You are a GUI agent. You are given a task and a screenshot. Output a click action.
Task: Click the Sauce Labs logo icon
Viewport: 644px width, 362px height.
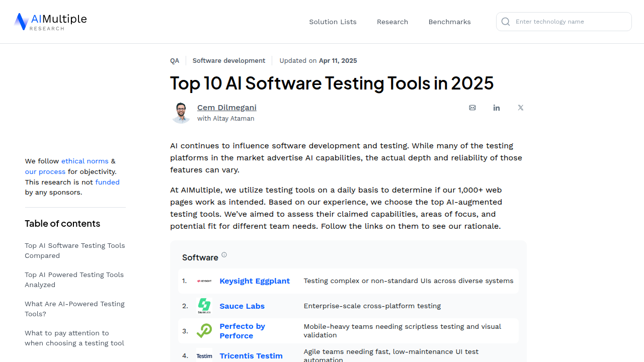point(204,306)
